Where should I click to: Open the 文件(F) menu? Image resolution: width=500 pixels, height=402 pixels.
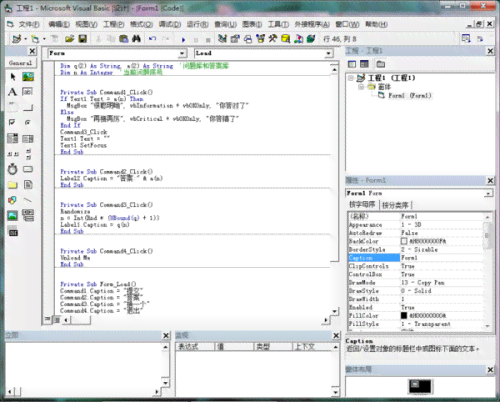pyautogui.click(x=29, y=24)
